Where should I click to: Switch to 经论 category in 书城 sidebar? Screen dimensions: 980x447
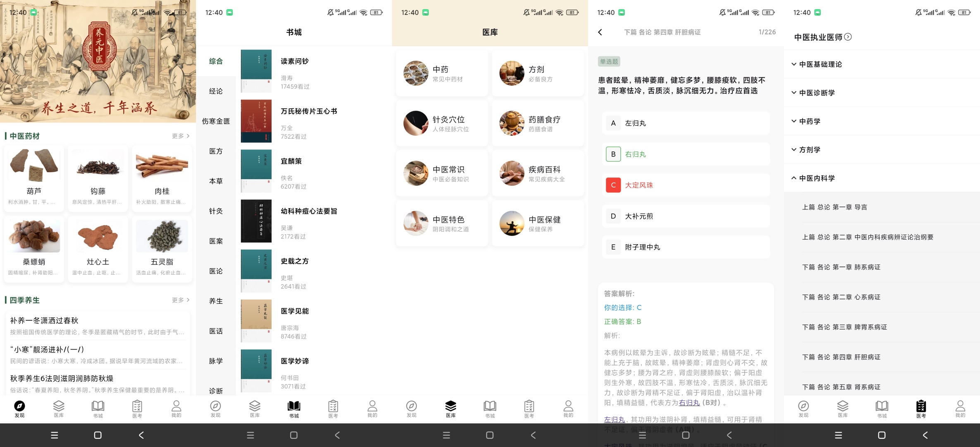[x=216, y=91]
